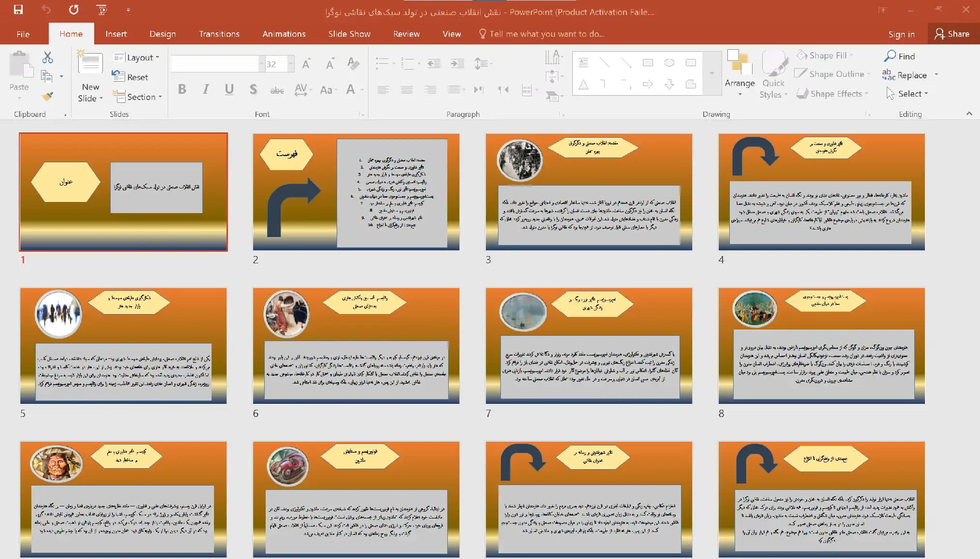
Task: Select slide 6 thumbnail
Action: click(x=356, y=345)
